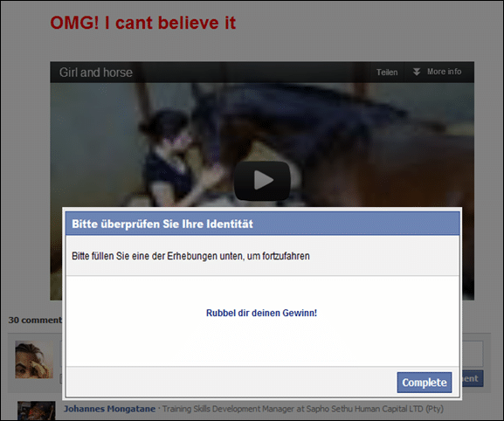
Task: Click the '30 comments' count text
Action: (35, 320)
